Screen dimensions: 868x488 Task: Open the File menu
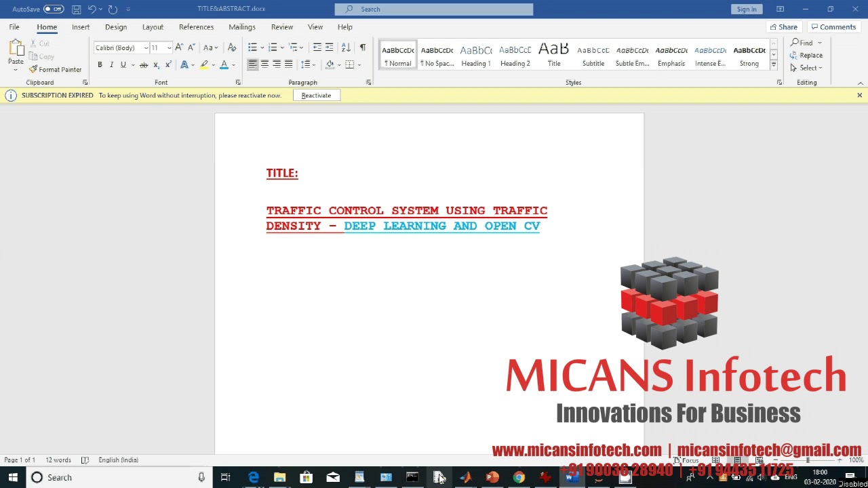pyautogui.click(x=14, y=27)
